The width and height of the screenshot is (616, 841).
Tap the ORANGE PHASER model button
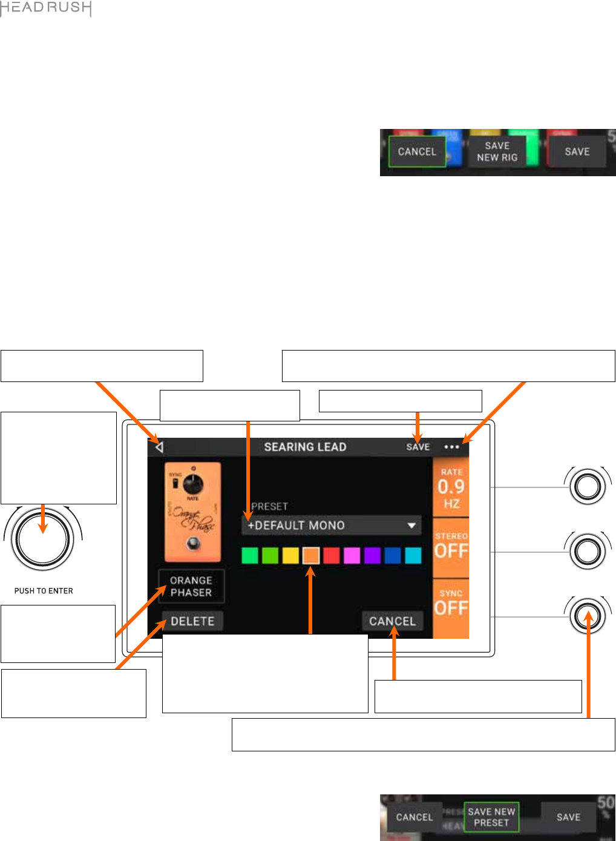point(191,586)
